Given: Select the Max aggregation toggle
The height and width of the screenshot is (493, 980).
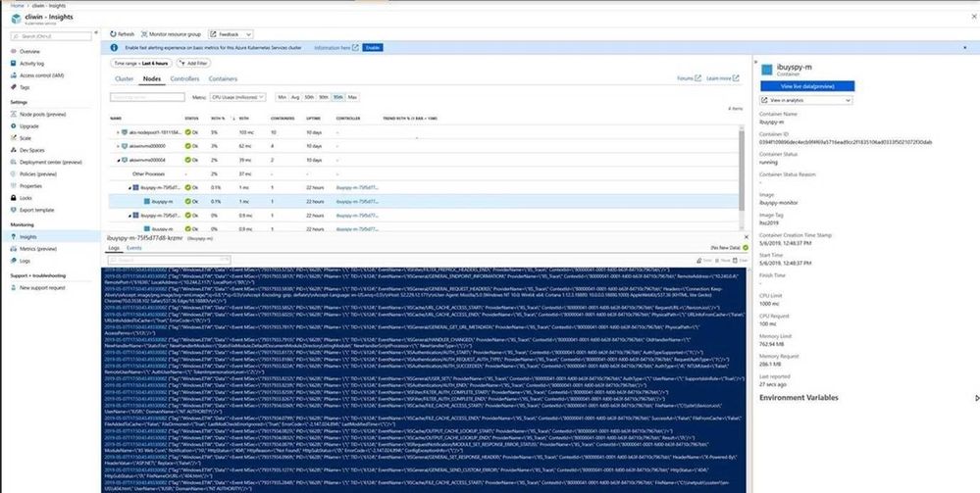Looking at the screenshot, I should click(352, 97).
